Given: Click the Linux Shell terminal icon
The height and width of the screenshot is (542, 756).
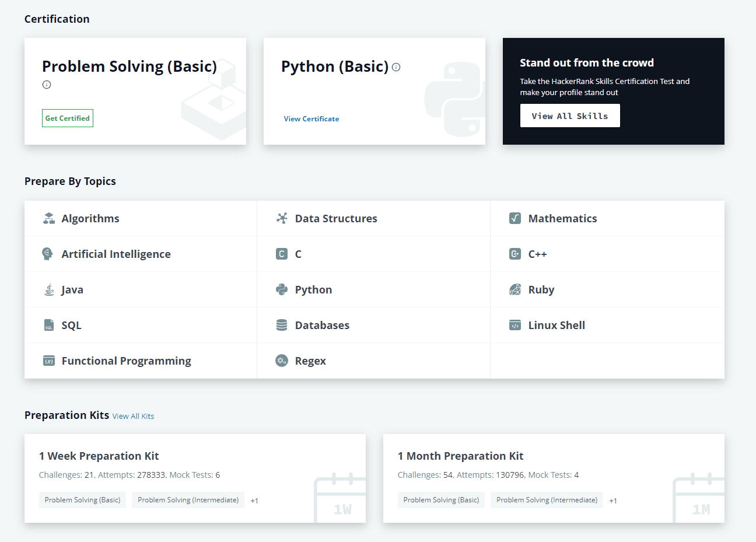Looking at the screenshot, I should click(x=515, y=325).
